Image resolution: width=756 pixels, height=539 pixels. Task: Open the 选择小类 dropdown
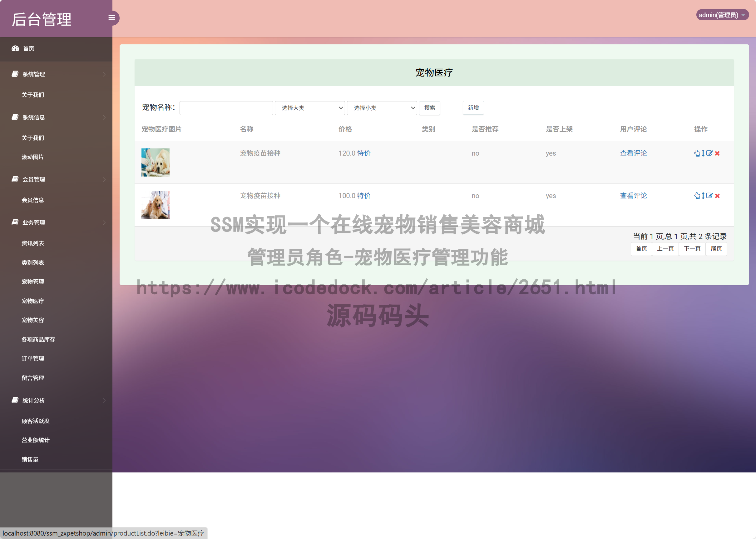(382, 107)
